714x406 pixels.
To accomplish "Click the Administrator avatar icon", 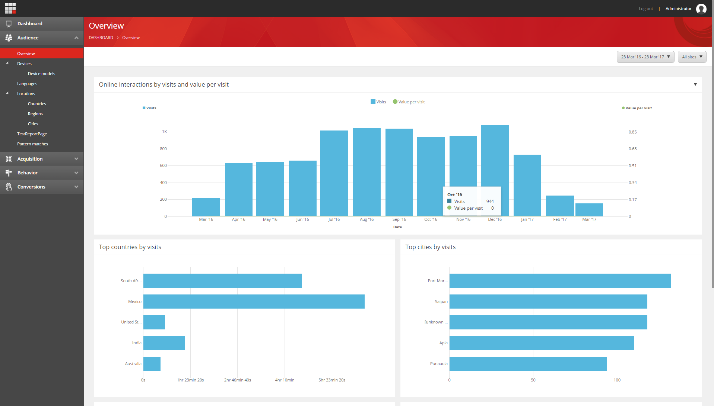I will tap(701, 9).
